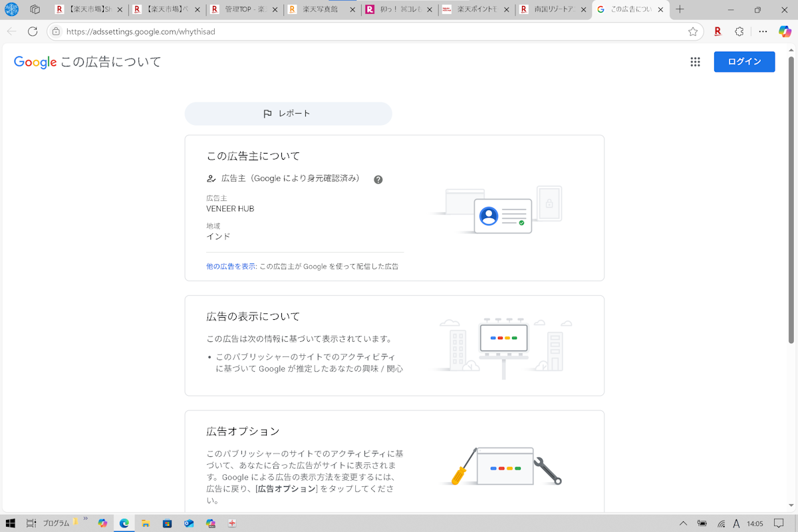This screenshot has height=532, width=798.
Task: Toggle the IME input mode indicator A
Action: click(x=737, y=523)
